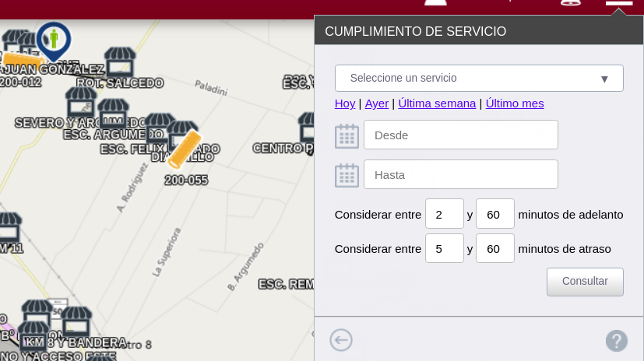Screen dimensions: 644x361
Task: Select the 'Ayer' date shortcut
Action: [376, 103]
